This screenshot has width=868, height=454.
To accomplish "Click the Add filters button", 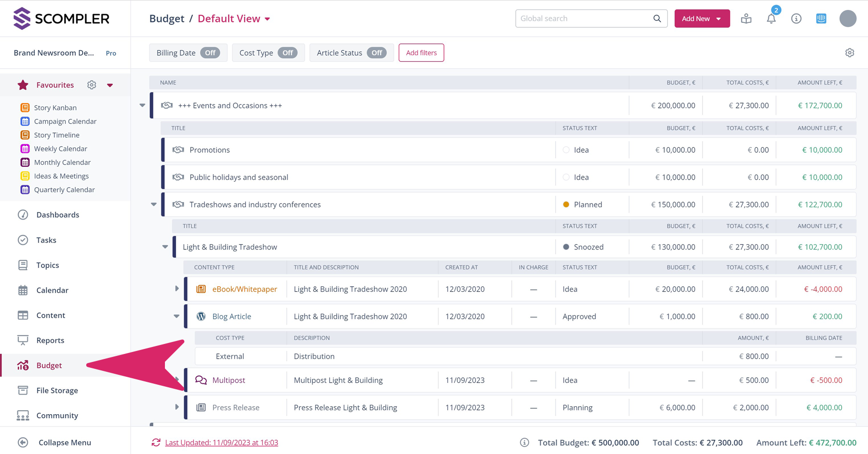I will tap(421, 53).
